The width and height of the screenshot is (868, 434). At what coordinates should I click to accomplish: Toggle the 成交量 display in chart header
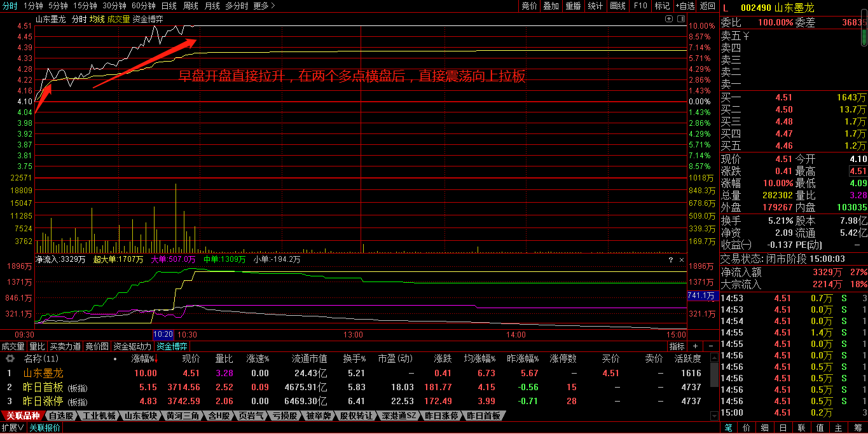118,19
